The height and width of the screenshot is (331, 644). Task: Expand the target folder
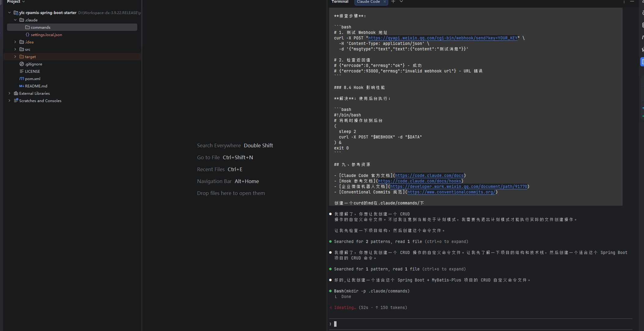pyautogui.click(x=15, y=57)
